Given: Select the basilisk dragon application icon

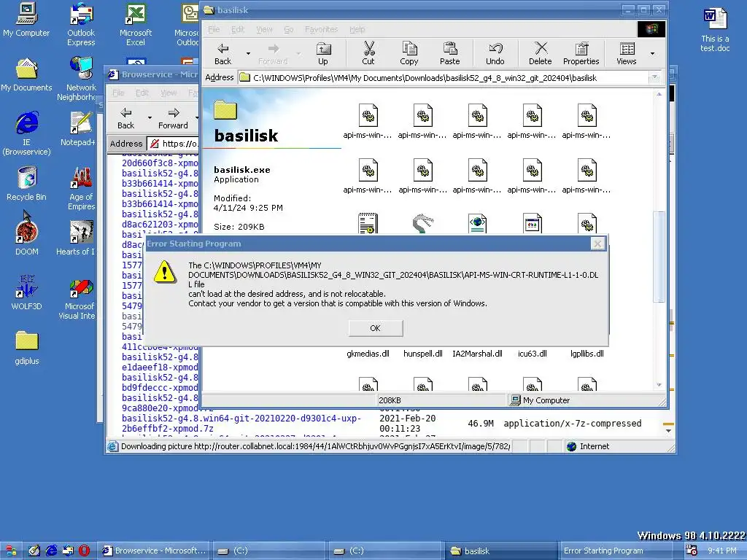Looking at the screenshot, I should [422, 223].
